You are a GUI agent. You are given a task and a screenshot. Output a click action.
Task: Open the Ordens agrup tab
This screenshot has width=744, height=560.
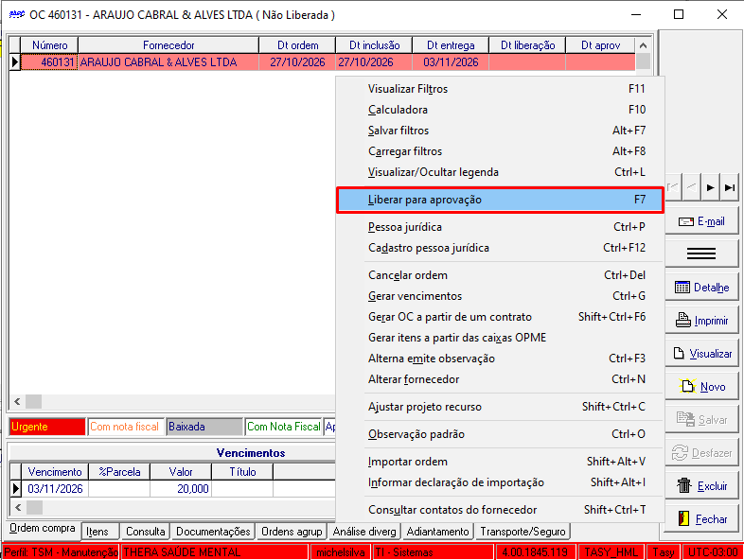click(292, 532)
